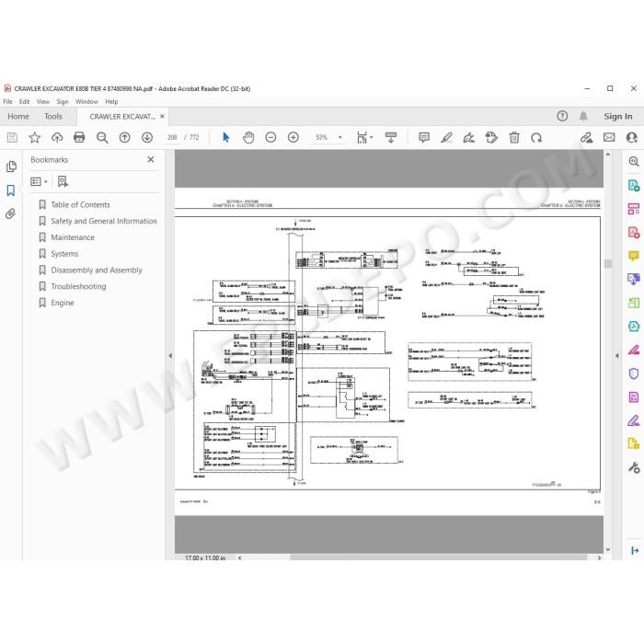Go to Disassembly and Assembly bookmark

(97, 270)
